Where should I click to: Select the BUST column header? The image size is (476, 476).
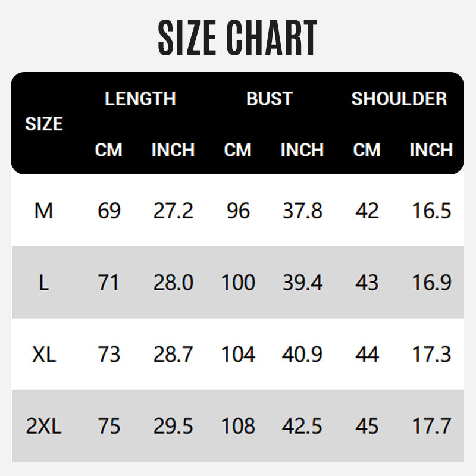pos(270,99)
